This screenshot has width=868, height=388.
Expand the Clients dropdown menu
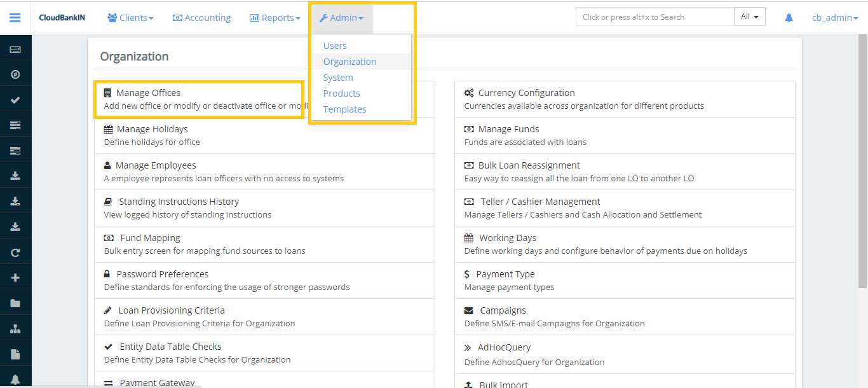click(130, 18)
